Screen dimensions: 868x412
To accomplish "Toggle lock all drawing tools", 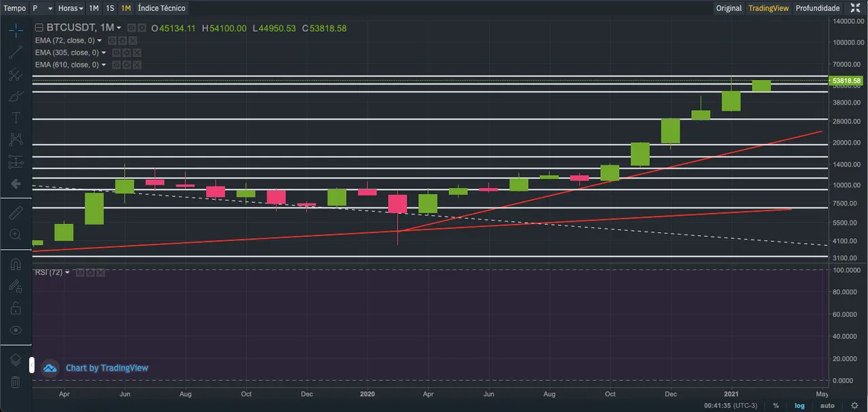I will 16,308.
